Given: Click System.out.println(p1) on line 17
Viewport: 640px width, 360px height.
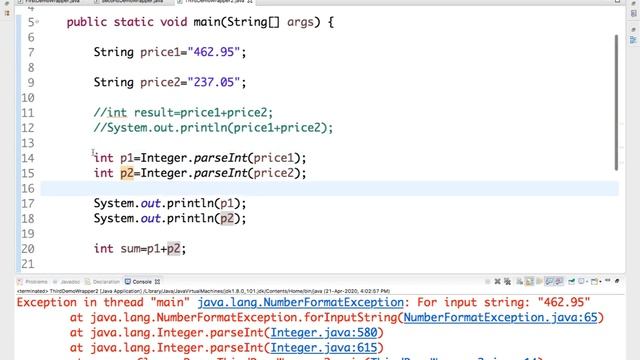Looking at the screenshot, I should click(170, 204).
